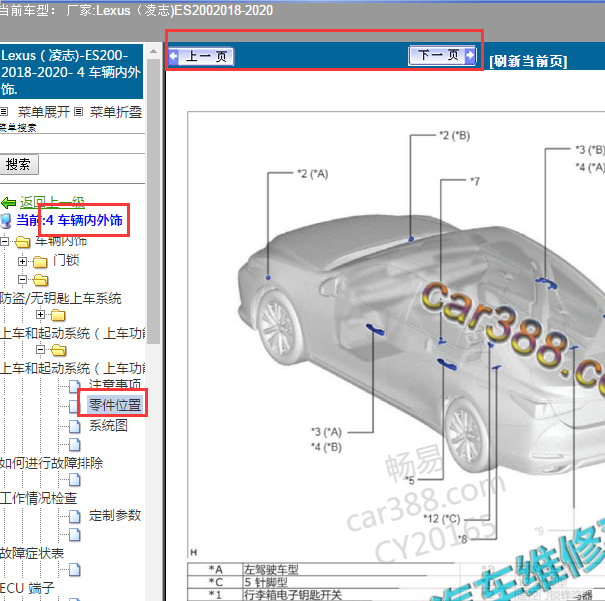Click the computer icon beside 当前:4 车辆内外饰

pos(6,221)
